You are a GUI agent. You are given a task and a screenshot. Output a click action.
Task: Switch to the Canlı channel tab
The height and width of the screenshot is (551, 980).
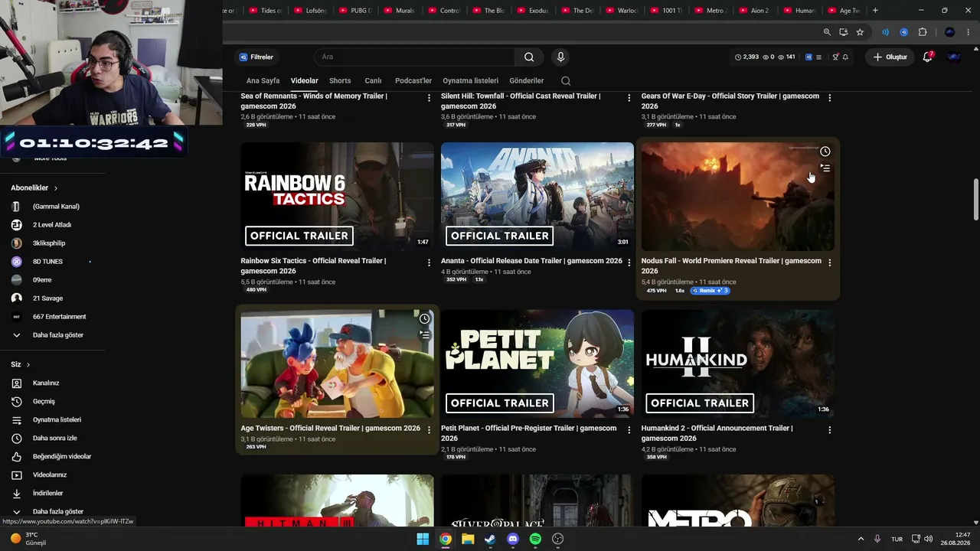pyautogui.click(x=373, y=80)
